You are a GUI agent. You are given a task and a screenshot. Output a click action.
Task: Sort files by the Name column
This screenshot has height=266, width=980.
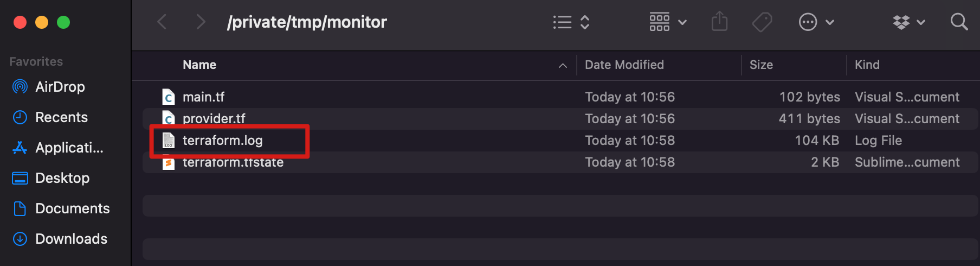(x=199, y=65)
